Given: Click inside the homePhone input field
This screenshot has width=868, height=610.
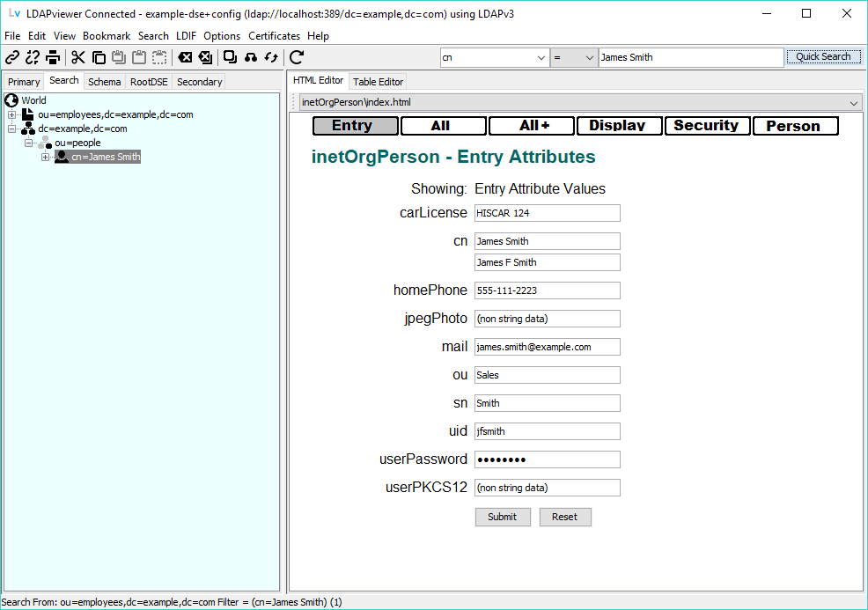Looking at the screenshot, I should (x=546, y=290).
